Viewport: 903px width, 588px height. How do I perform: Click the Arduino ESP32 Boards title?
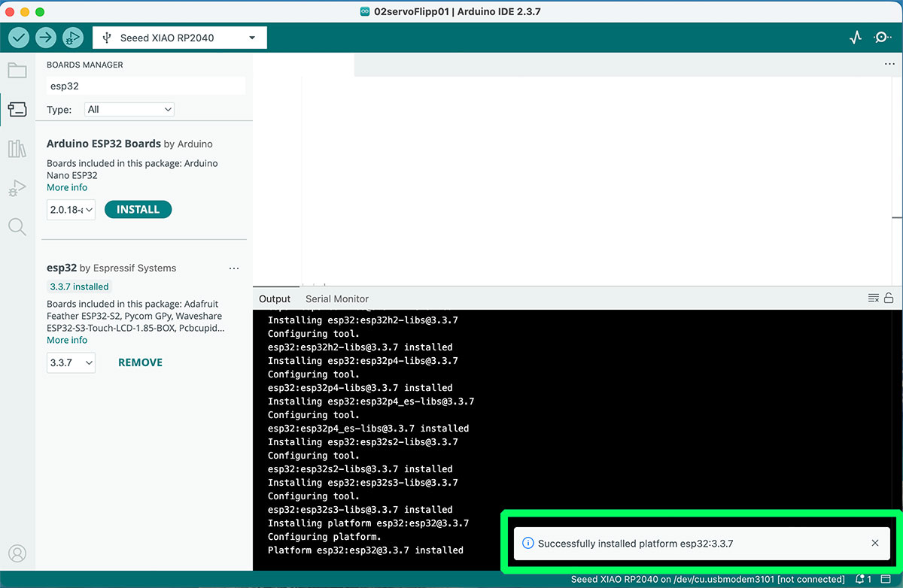tap(104, 144)
